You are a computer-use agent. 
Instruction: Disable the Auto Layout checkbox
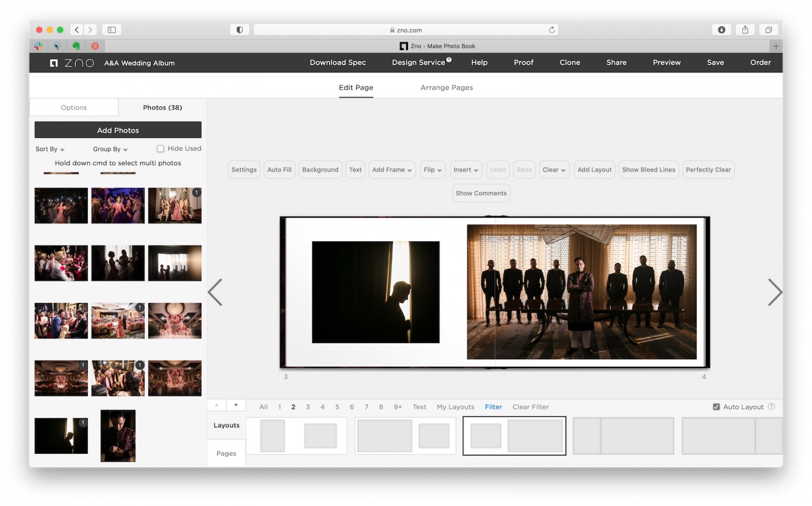click(716, 407)
